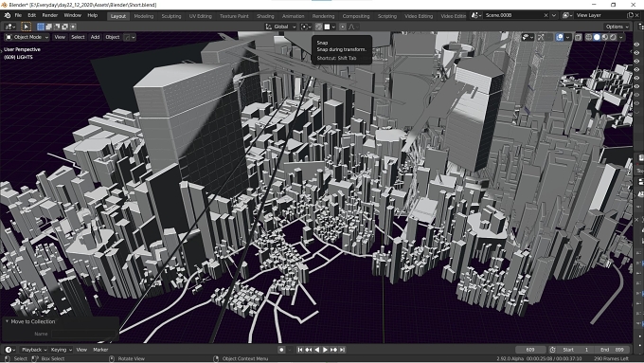
Task: Expand the Options dropdown
Action: click(617, 27)
